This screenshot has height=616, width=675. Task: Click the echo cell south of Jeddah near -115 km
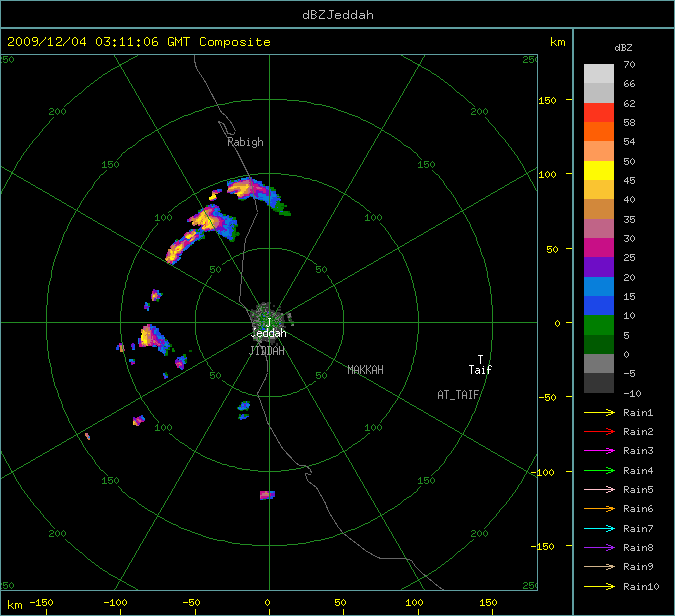click(x=267, y=495)
